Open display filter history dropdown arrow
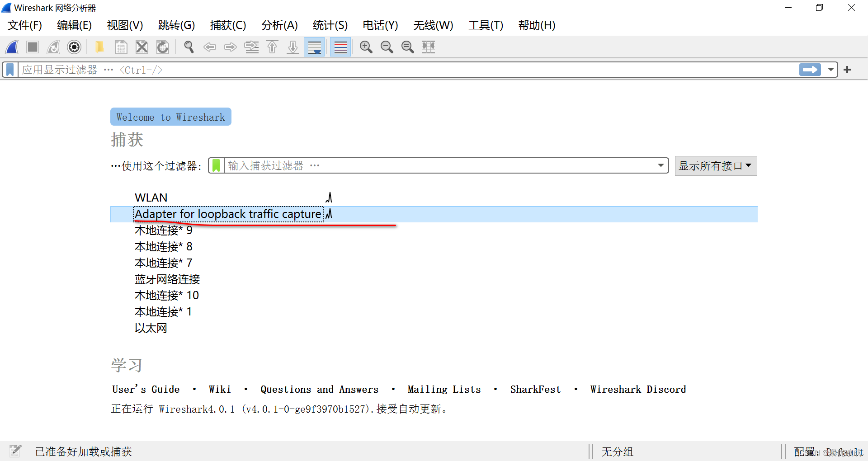The height and width of the screenshot is (461, 868). pyautogui.click(x=831, y=70)
